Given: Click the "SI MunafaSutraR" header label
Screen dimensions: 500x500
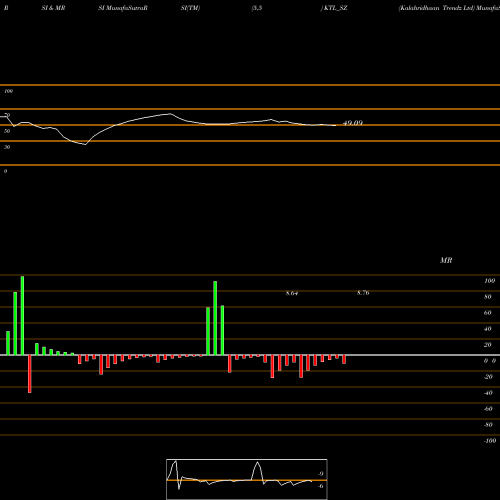Looking at the screenshot, I should pyautogui.click(x=123, y=8).
